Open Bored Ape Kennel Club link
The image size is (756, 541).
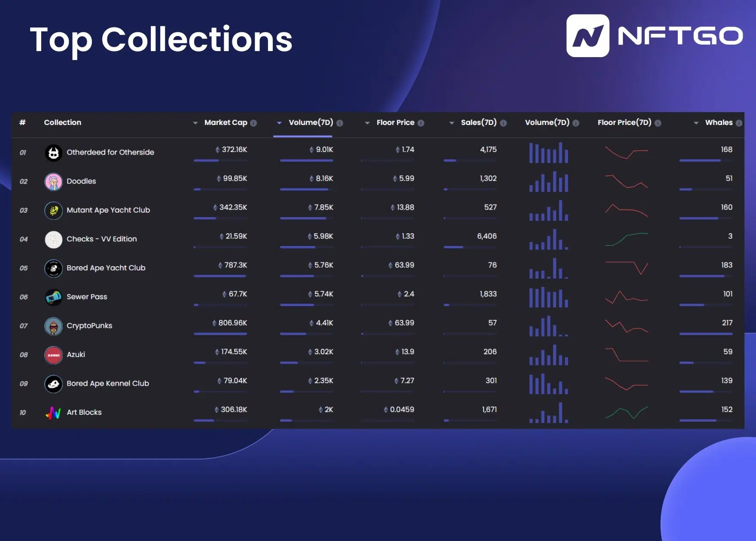[x=108, y=383]
